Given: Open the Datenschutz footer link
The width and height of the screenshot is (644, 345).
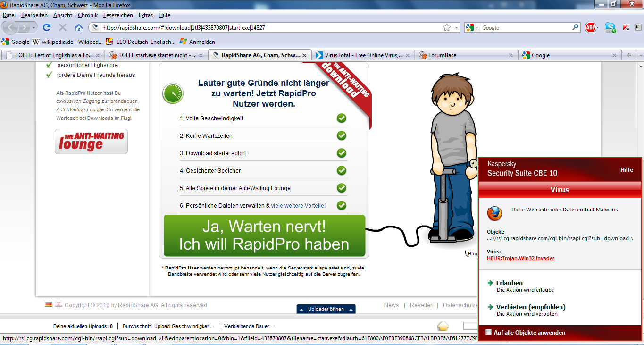Looking at the screenshot, I should tap(460, 305).
